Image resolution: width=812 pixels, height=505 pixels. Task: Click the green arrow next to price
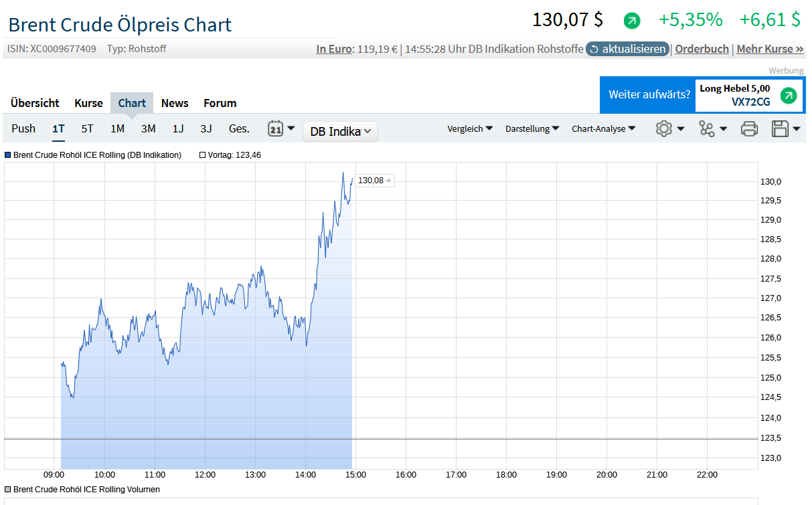[x=631, y=21]
